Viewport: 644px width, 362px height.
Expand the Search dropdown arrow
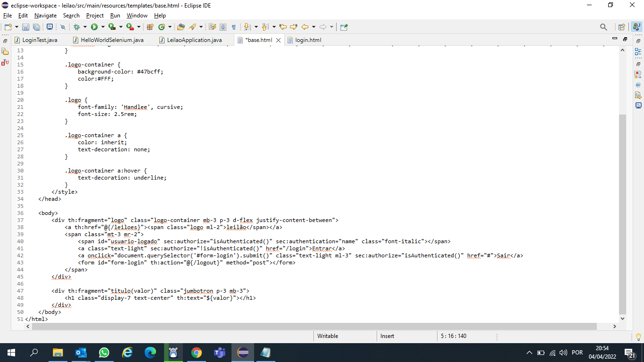201,27
